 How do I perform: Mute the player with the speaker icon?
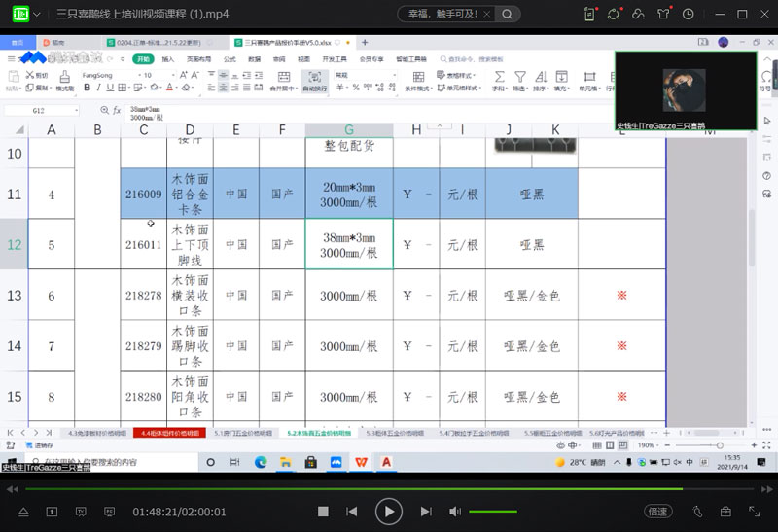click(x=454, y=512)
